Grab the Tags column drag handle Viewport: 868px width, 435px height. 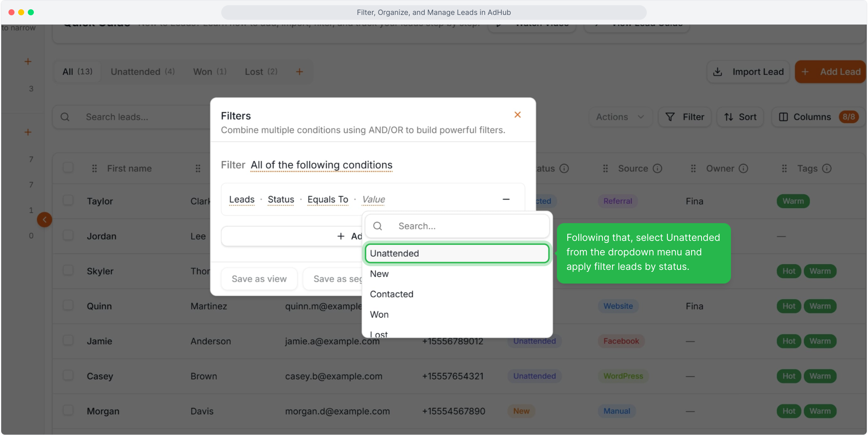(784, 168)
